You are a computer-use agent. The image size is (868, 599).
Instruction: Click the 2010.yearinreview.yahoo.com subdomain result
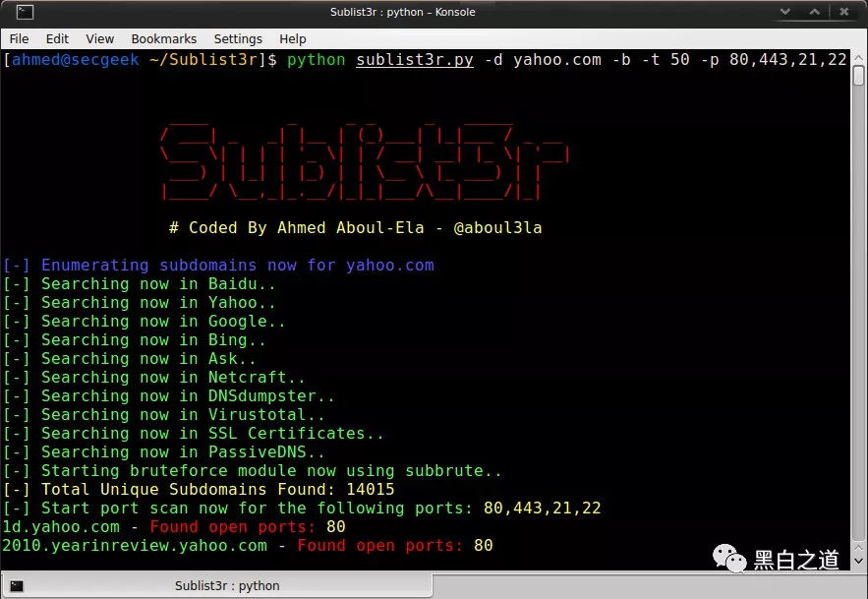point(135,545)
